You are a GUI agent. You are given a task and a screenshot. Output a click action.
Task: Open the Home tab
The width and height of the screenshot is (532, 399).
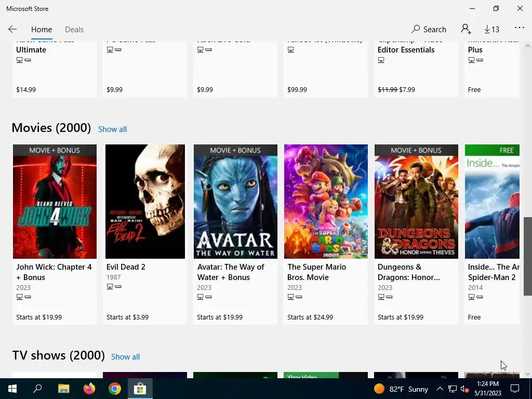pos(42,30)
